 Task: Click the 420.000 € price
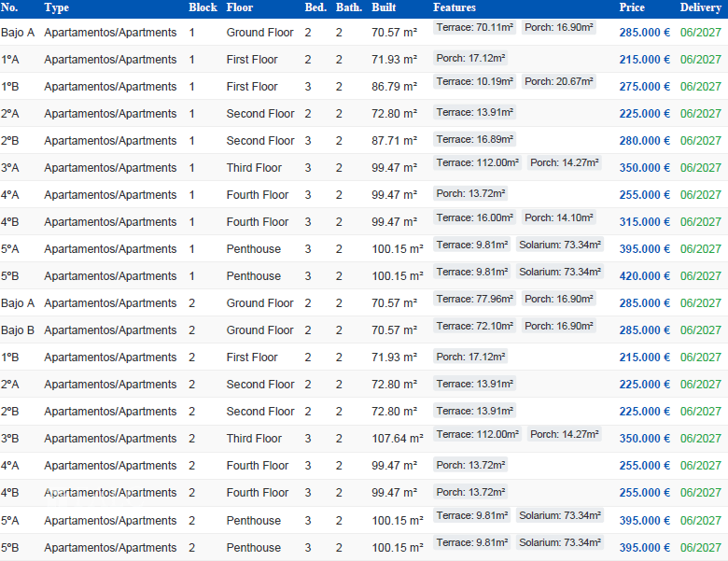click(645, 276)
